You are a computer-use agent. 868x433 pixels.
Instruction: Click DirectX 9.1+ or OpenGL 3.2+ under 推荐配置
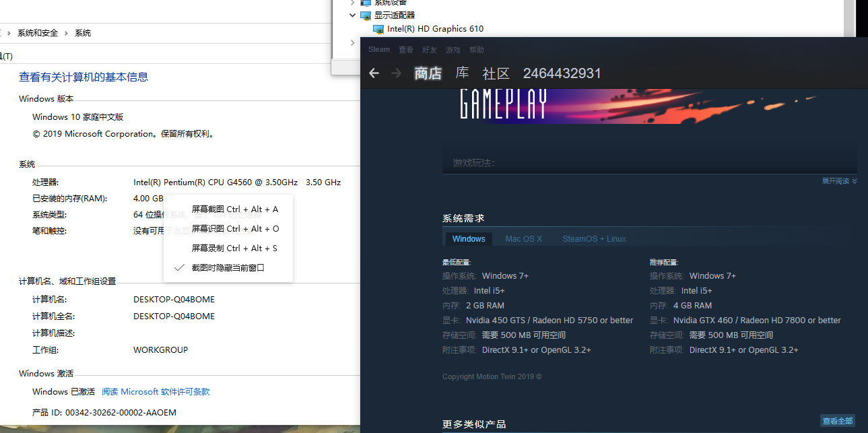[x=744, y=350]
